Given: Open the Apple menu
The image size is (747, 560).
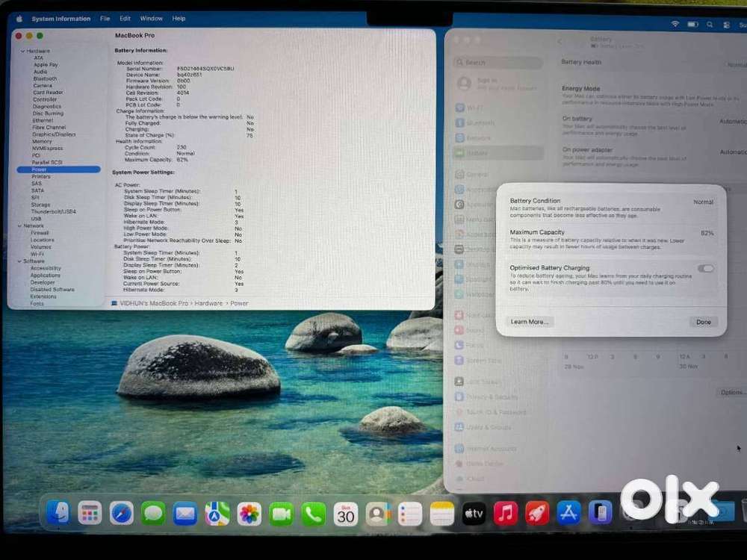Looking at the screenshot, I should point(19,19).
